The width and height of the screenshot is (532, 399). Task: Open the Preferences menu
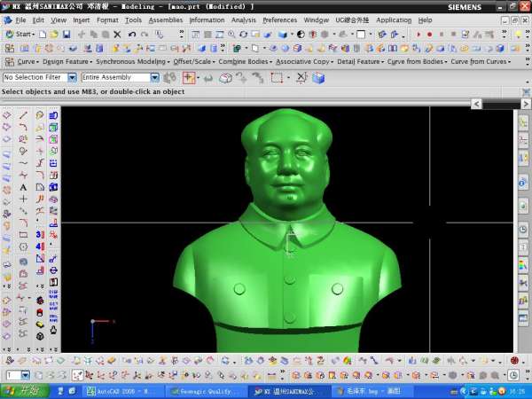pos(280,20)
